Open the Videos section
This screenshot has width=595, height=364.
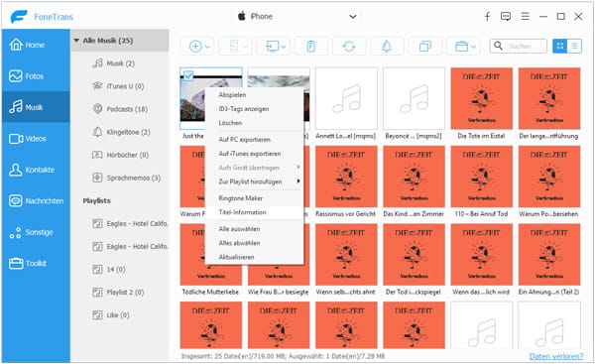[36, 139]
